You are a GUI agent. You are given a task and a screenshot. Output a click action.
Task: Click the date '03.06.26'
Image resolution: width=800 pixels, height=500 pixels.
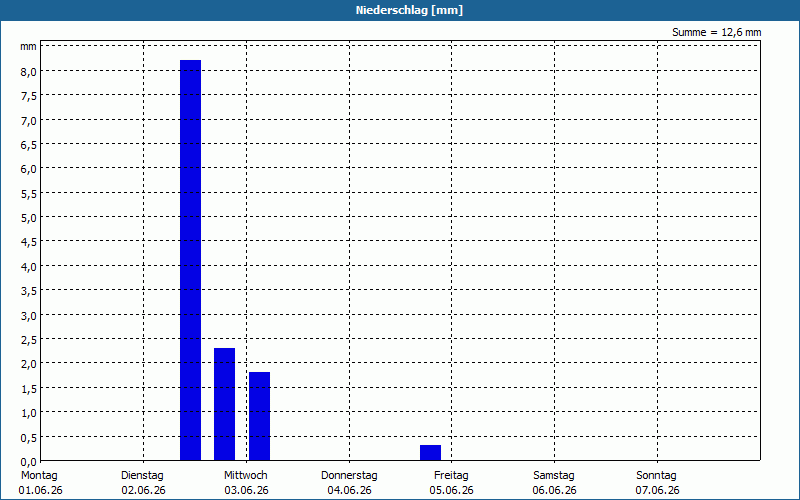(x=246, y=490)
